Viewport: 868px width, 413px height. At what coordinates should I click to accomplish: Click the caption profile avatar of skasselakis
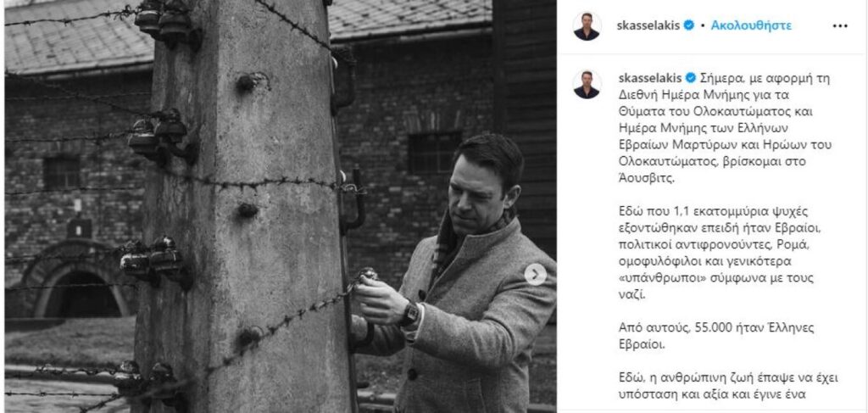pyautogui.click(x=587, y=85)
